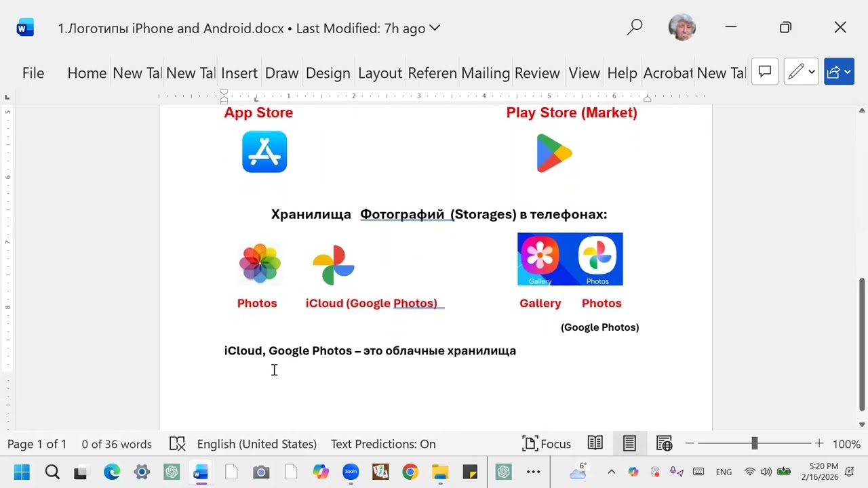
Task: Select the Google Photos pinwheel logo image
Action: pyautogui.click(x=334, y=265)
